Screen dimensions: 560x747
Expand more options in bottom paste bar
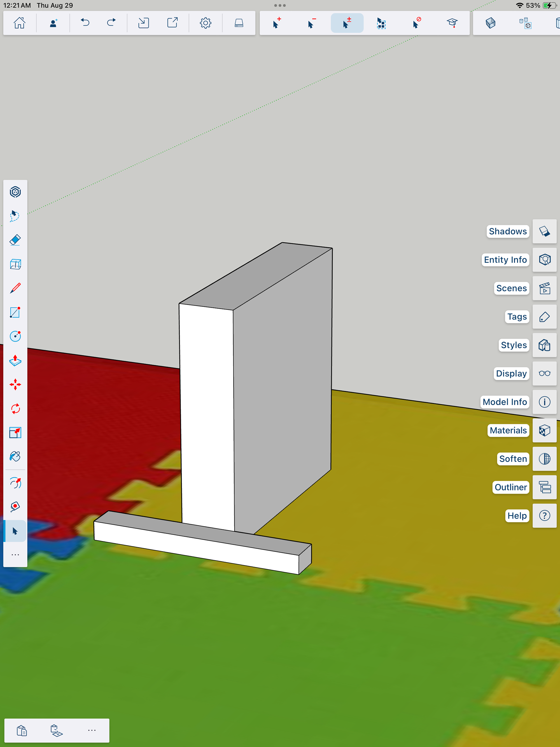point(92,730)
